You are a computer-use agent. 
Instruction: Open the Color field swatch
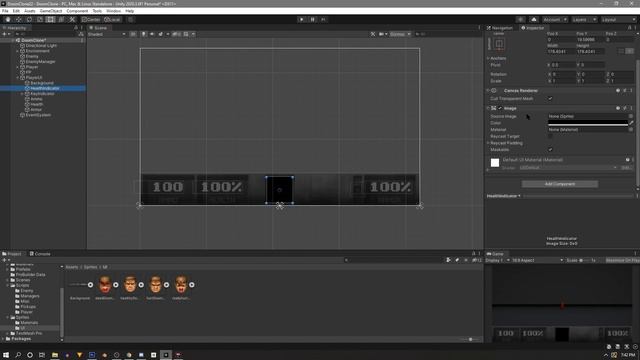587,123
